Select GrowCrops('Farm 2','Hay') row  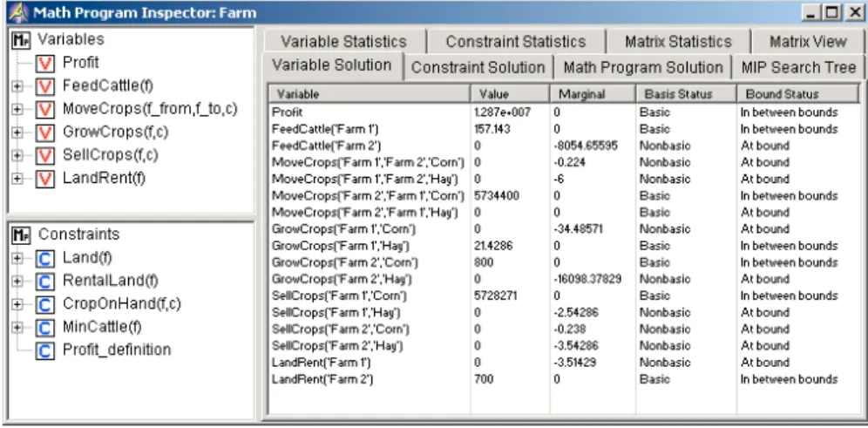[x=564, y=279]
